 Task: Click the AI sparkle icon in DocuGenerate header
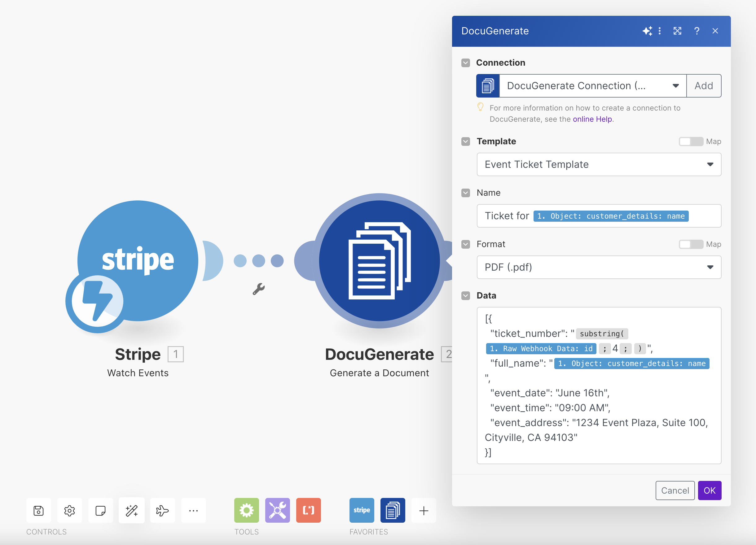647,31
